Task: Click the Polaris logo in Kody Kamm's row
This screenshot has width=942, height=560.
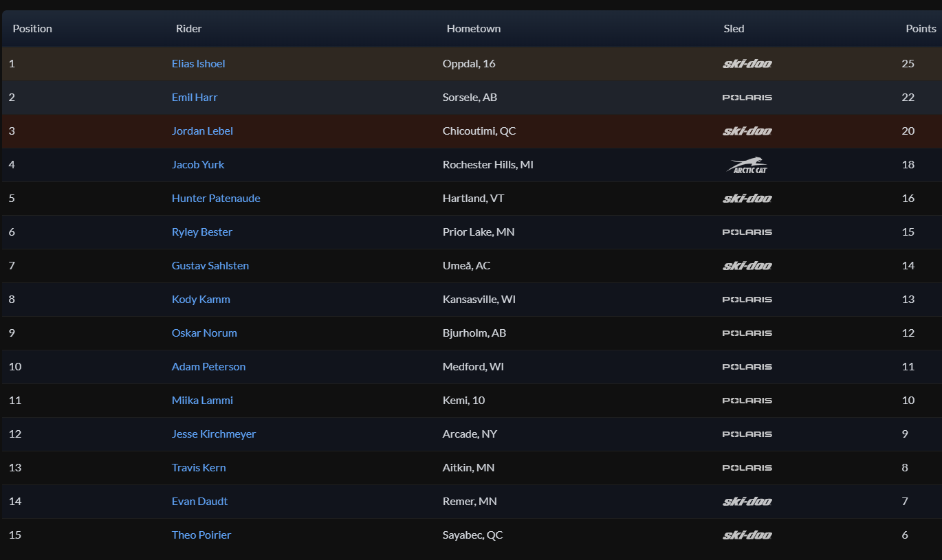Action: click(x=747, y=300)
